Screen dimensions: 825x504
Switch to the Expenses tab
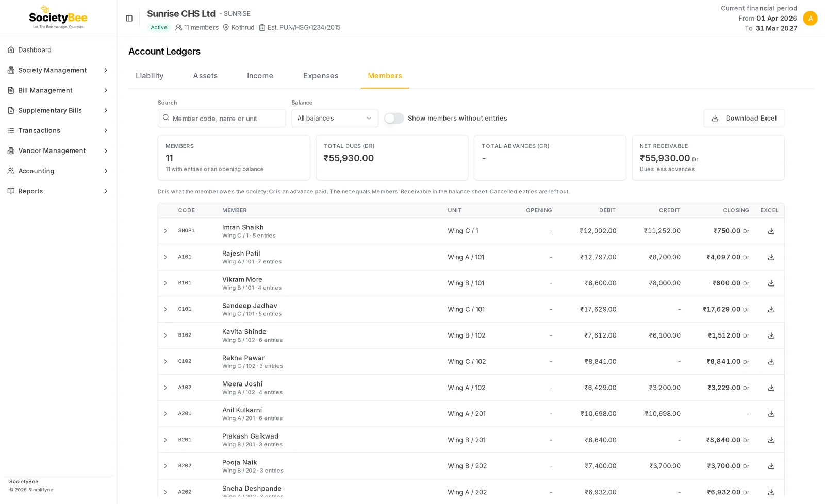tap(321, 76)
